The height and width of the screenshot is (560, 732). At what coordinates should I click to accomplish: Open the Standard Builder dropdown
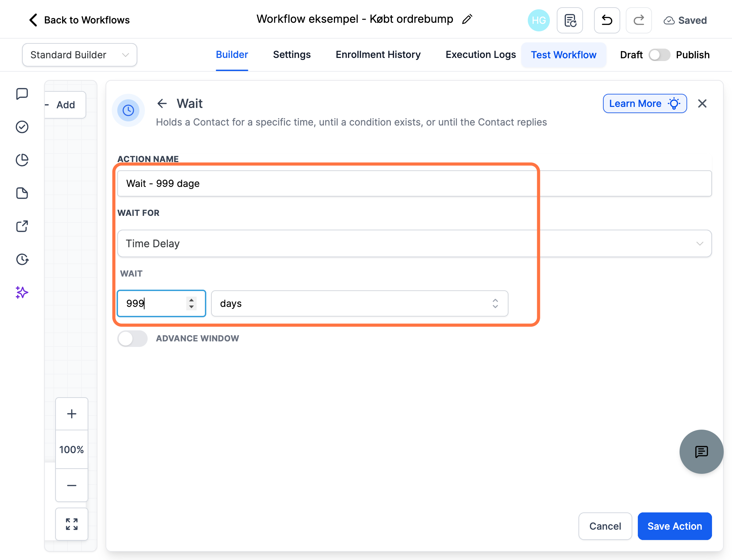(x=80, y=55)
